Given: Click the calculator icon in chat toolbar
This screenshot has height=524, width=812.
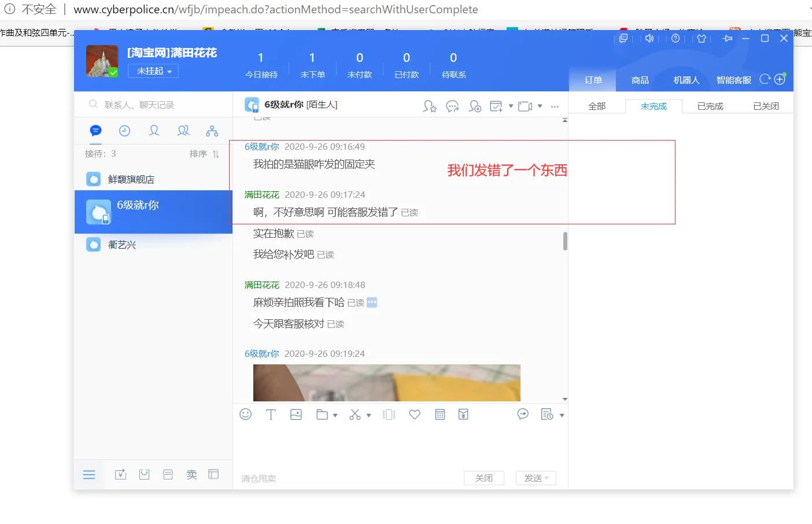Looking at the screenshot, I should tap(440, 414).
